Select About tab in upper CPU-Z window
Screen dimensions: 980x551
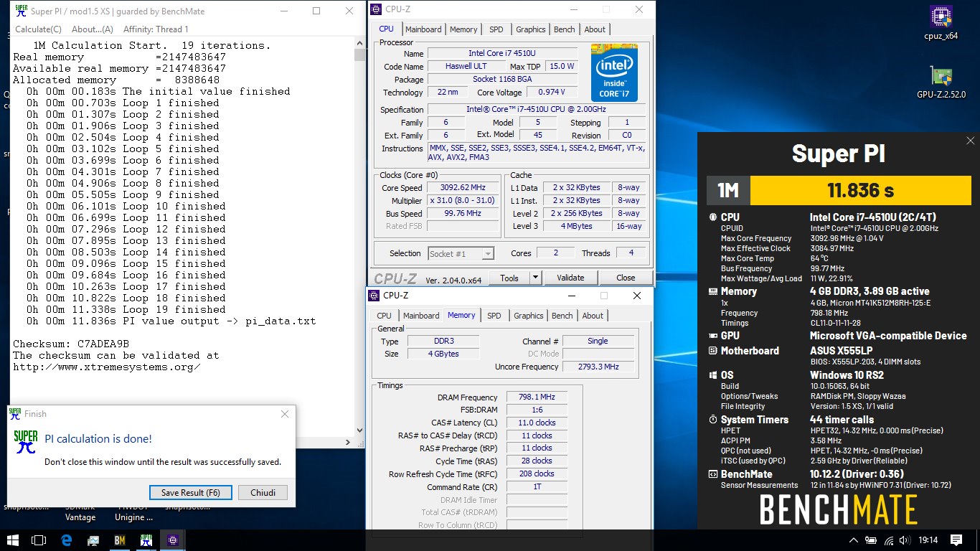coord(595,29)
